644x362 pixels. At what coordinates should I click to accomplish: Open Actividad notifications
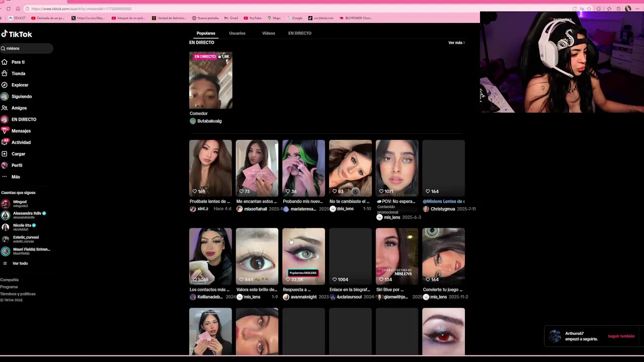point(16,142)
